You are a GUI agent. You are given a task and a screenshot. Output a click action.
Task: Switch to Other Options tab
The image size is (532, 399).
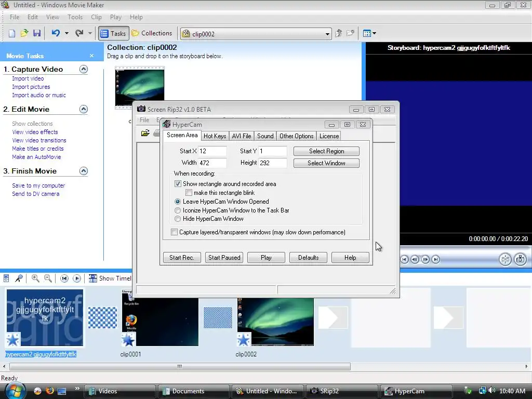click(297, 136)
